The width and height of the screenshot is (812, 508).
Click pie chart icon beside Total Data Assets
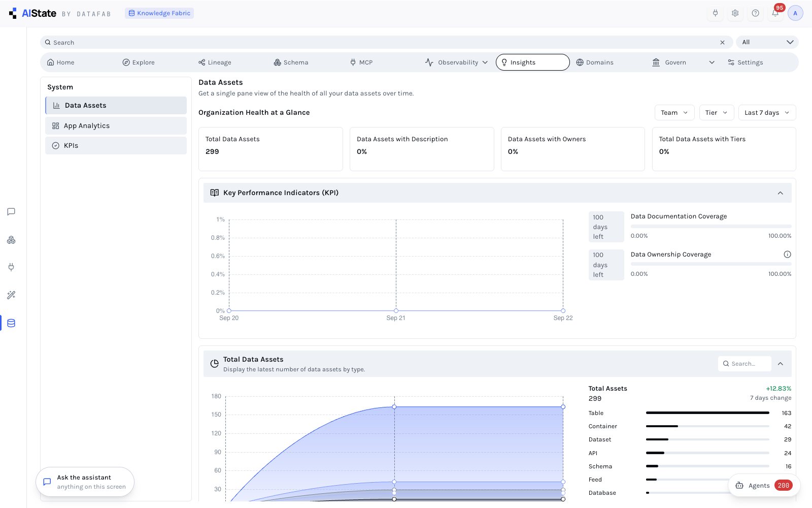pyautogui.click(x=215, y=364)
